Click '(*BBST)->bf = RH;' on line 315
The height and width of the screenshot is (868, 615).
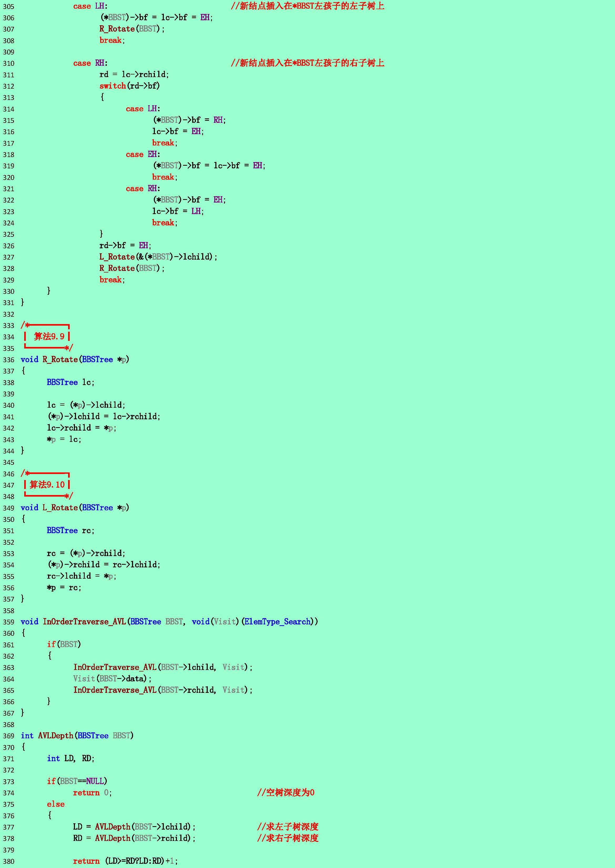189,120
